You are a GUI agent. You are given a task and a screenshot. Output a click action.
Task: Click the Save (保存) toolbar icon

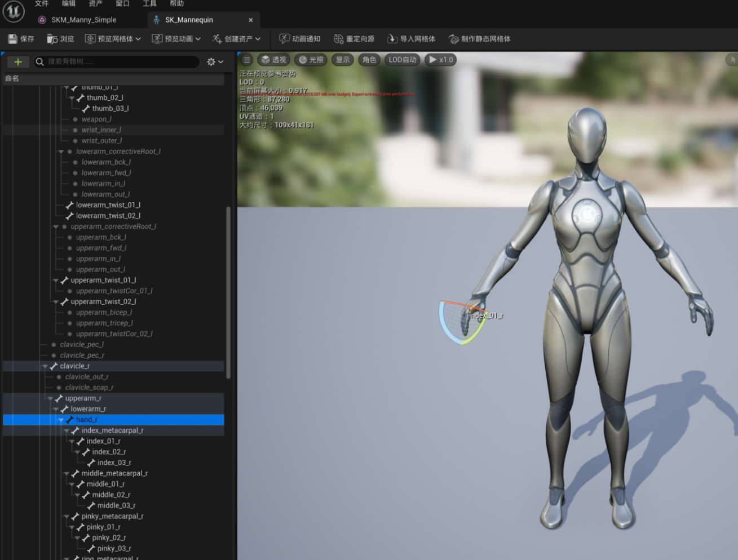click(x=13, y=39)
